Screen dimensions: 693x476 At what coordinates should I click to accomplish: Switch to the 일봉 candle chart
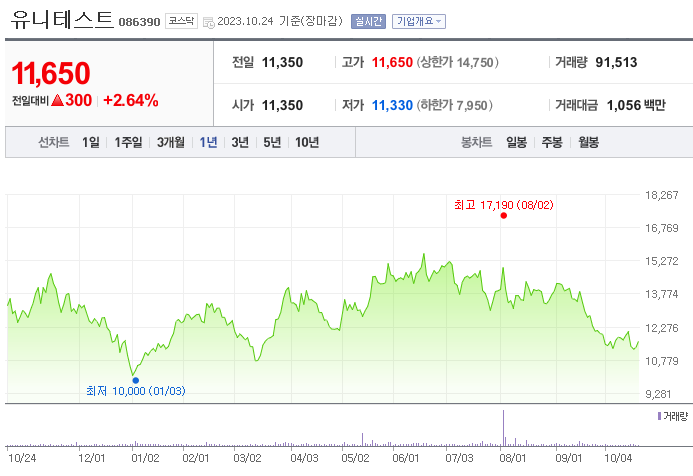pyautogui.click(x=516, y=142)
